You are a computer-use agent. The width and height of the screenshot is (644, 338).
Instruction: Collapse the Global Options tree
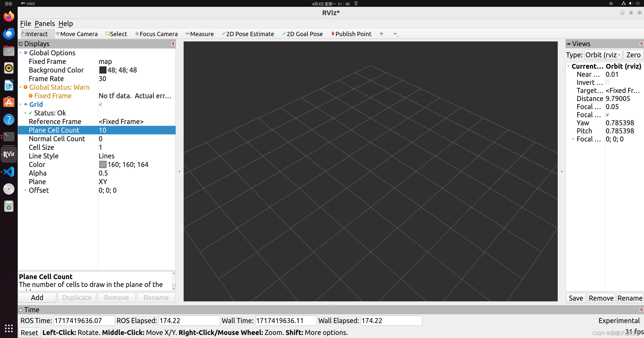tap(21, 53)
